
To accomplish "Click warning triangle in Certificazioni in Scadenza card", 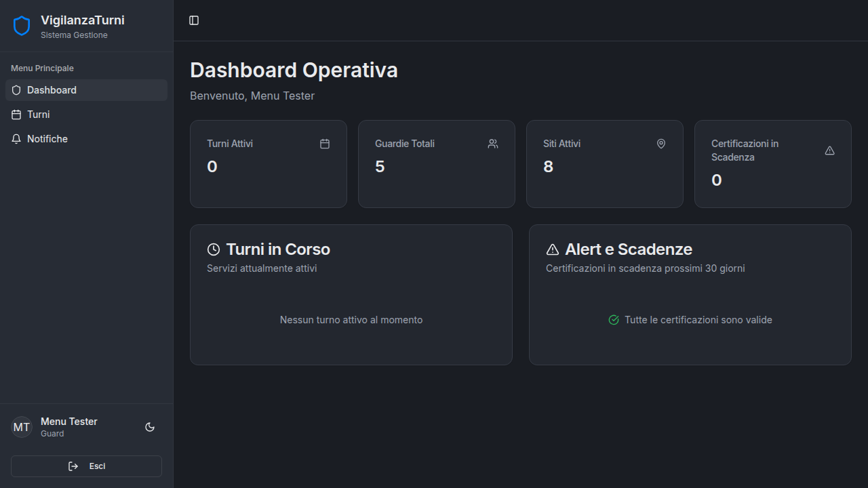I will (829, 150).
